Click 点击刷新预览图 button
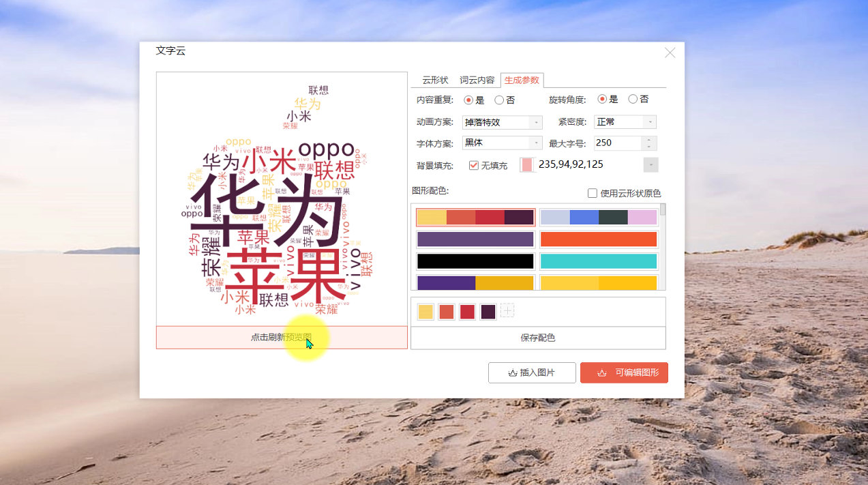 point(282,338)
